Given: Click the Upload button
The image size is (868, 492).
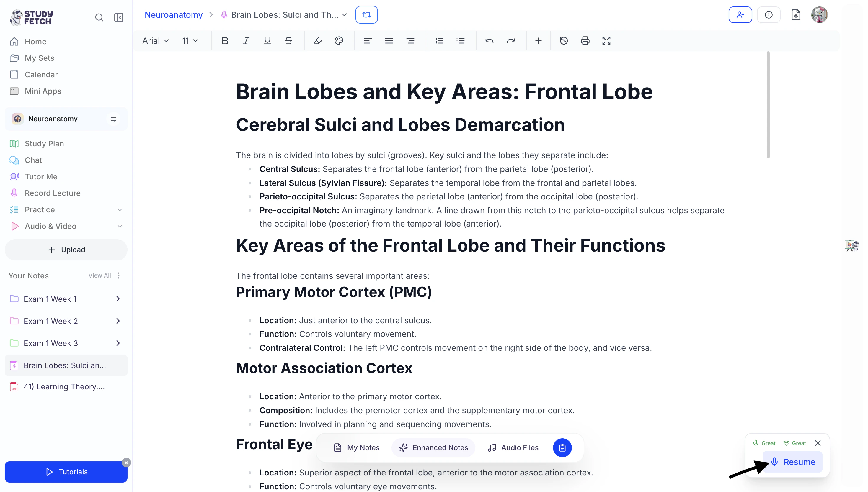Looking at the screenshot, I should coord(66,250).
